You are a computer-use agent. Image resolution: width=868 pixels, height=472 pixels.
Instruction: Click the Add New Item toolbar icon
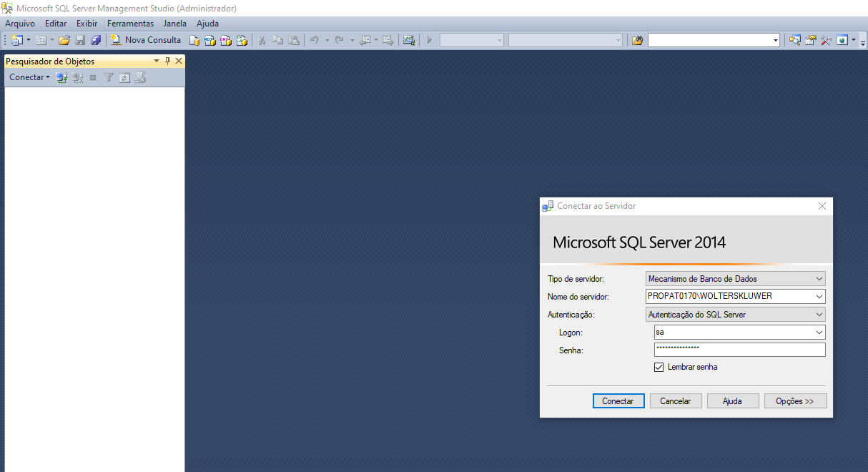coord(41,40)
